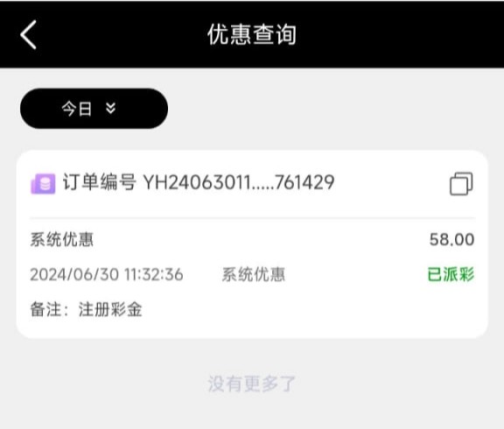Tap the 优惠查询 page title
The width and height of the screenshot is (504, 429).
pos(252,34)
